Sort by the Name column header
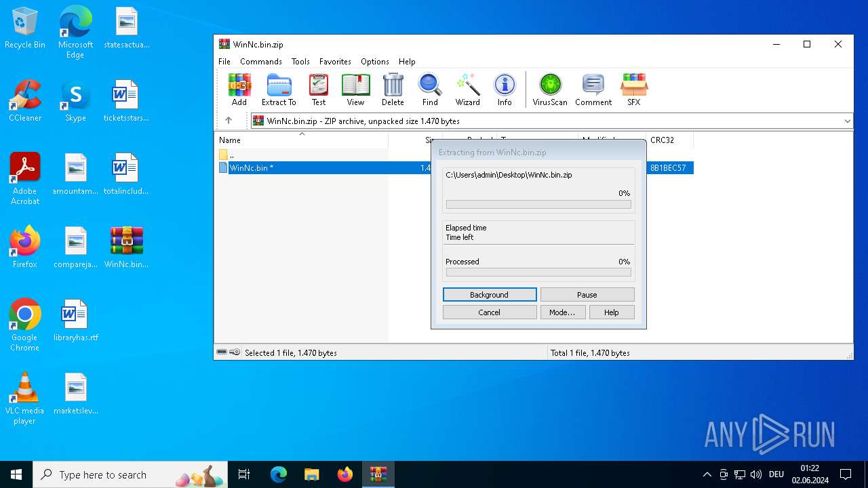Screen dimensions: 868x488 [x=302, y=140]
